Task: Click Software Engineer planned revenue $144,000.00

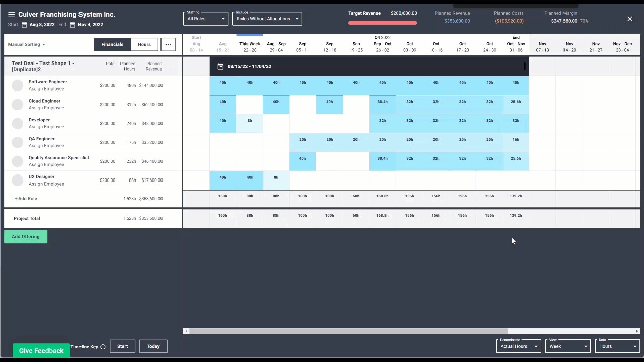Action: pyautogui.click(x=151, y=85)
